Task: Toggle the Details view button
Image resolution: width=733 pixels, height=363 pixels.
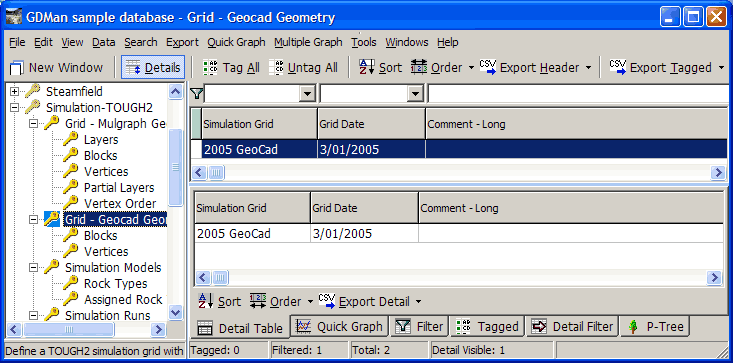Action: pos(153,68)
